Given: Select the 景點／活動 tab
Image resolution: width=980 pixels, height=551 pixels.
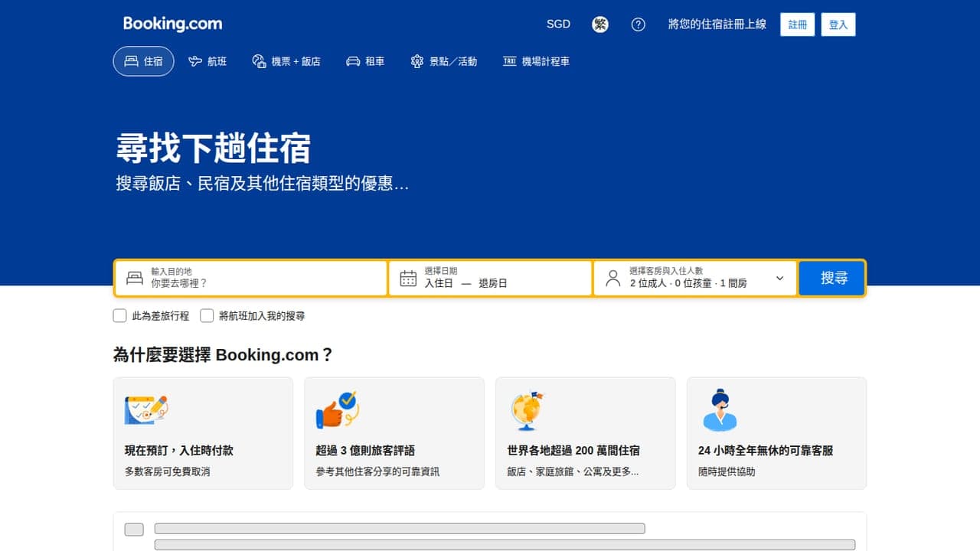Looking at the screenshot, I should 444,61.
